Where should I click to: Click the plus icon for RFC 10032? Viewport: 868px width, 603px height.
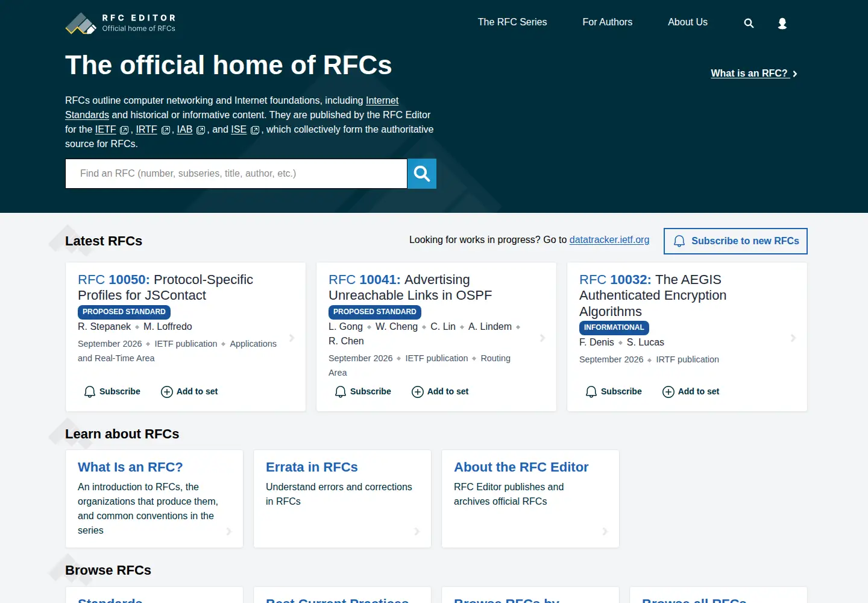(x=668, y=392)
